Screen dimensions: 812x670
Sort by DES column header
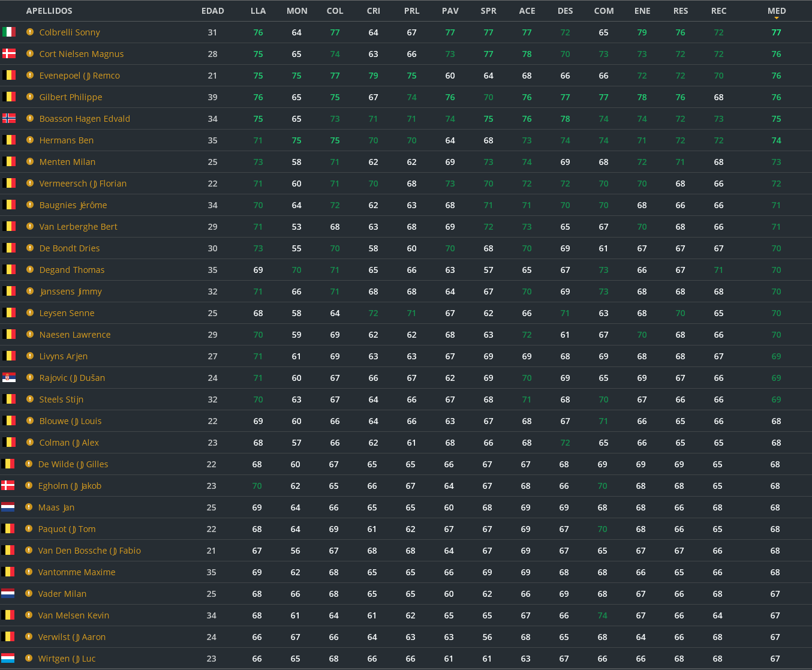click(566, 11)
